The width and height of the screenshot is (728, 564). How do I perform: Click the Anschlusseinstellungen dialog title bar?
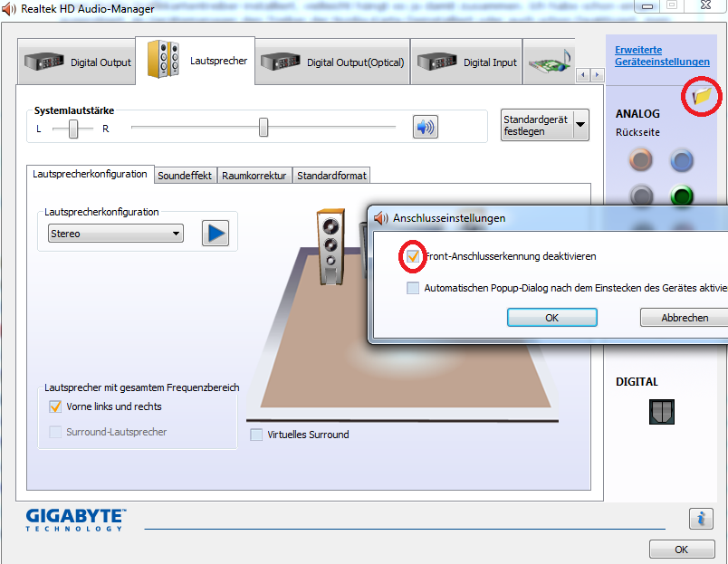548,218
